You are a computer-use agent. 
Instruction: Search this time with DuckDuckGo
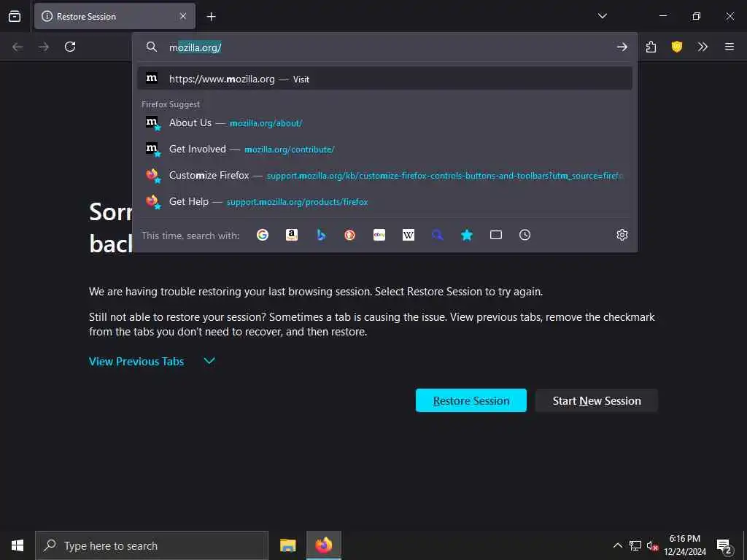(350, 235)
